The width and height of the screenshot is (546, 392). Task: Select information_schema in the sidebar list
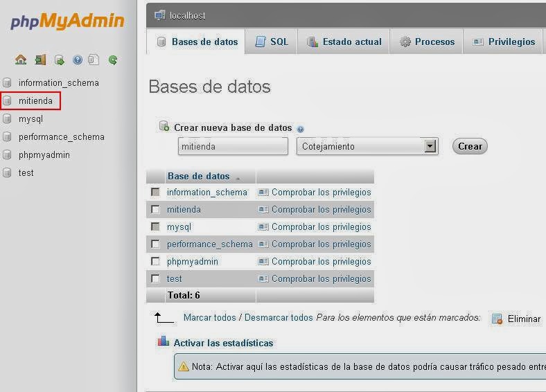59,83
